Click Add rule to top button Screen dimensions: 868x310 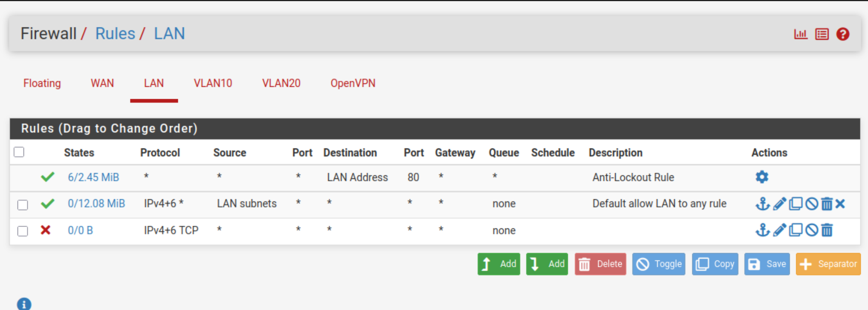click(x=499, y=264)
